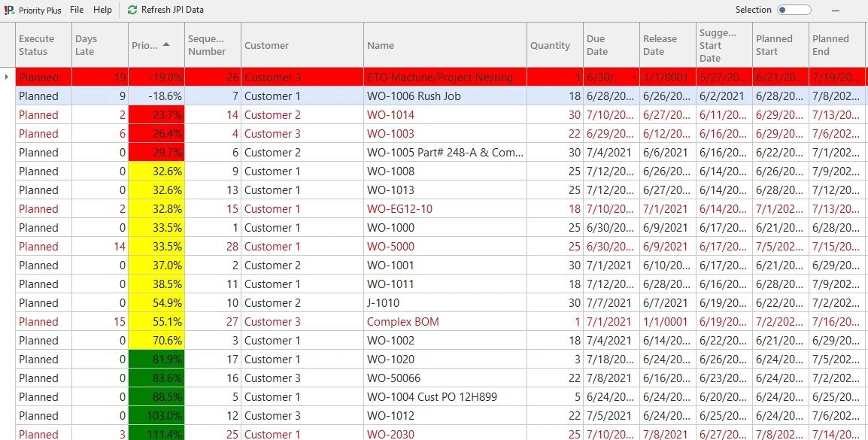Image resolution: width=868 pixels, height=440 pixels.
Task: Select the yellow 37.0% priority cell
Action: tap(157, 266)
